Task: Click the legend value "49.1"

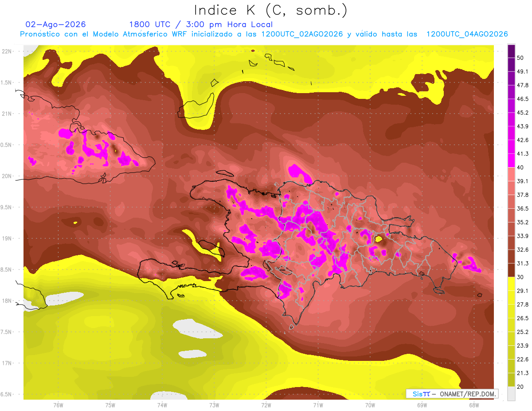Action: pos(523,71)
